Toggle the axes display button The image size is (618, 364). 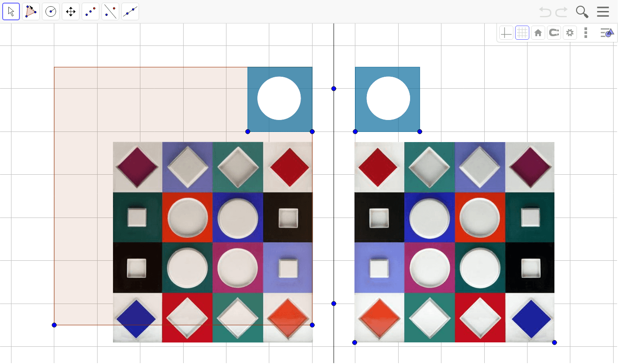point(506,33)
